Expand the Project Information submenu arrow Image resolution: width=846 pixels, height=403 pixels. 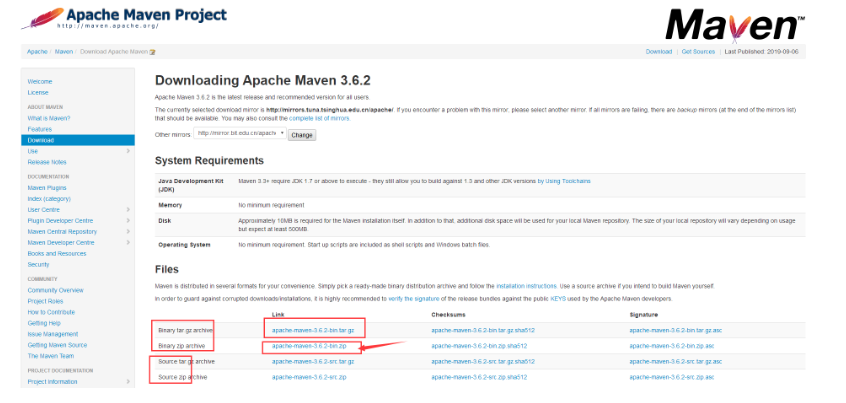pyautogui.click(x=128, y=381)
